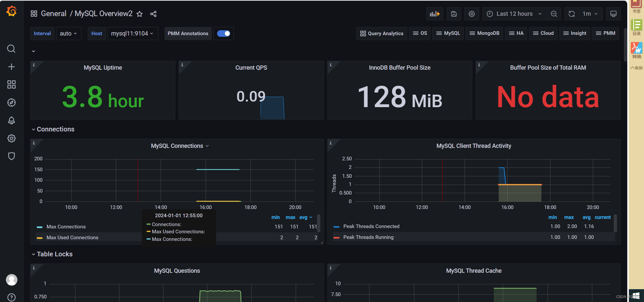Screen dimensions: 644x302
Task: Cycle view mode monitor icon
Action: (613, 14)
